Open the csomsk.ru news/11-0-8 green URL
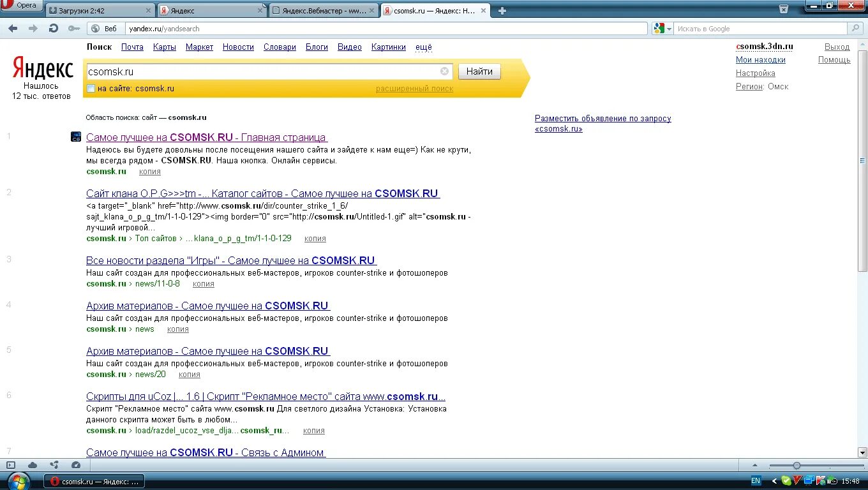The width and height of the screenshot is (868, 490). (x=133, y=284)
